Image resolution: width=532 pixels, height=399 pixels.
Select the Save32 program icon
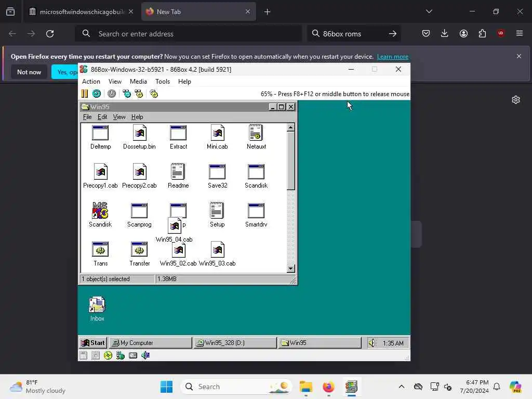218,176
